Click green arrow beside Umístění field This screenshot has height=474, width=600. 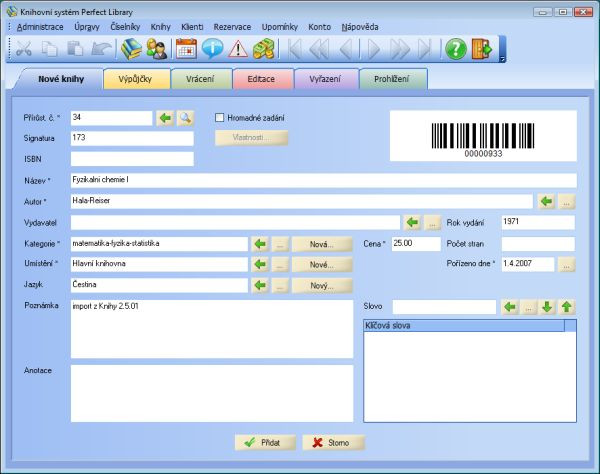click(260, 264)
